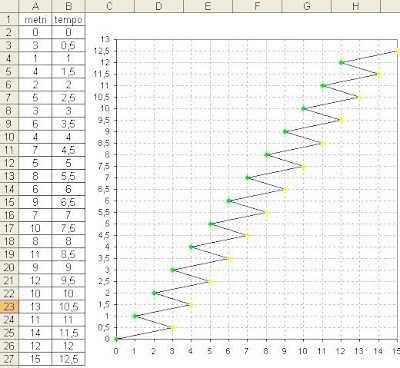Select cell B7 containing 2,5

[x=68, y=98]
